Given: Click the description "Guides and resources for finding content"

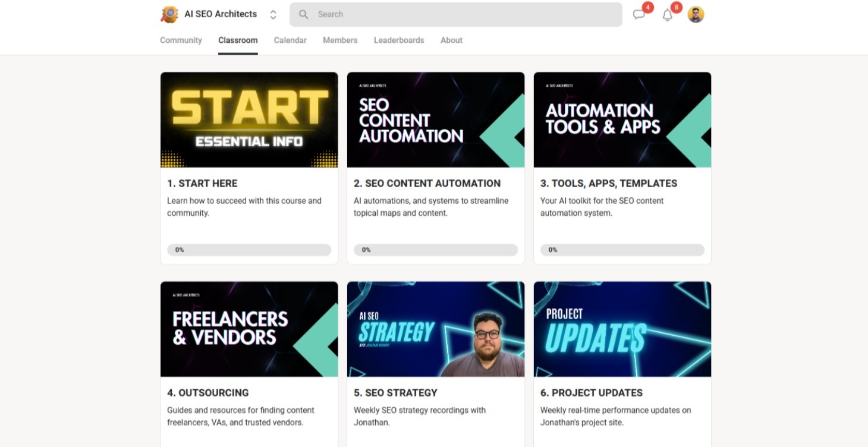Looking at the screenshot, I should [241, 416].
